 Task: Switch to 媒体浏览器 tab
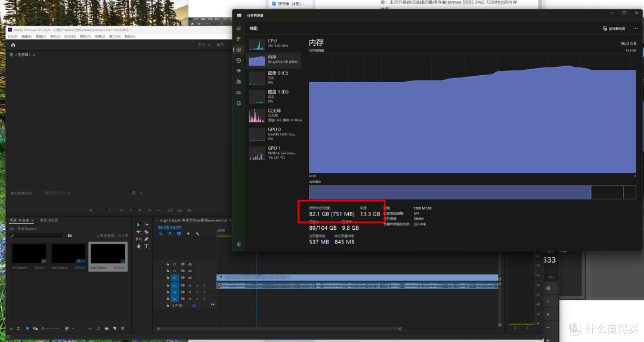(49, 220)
